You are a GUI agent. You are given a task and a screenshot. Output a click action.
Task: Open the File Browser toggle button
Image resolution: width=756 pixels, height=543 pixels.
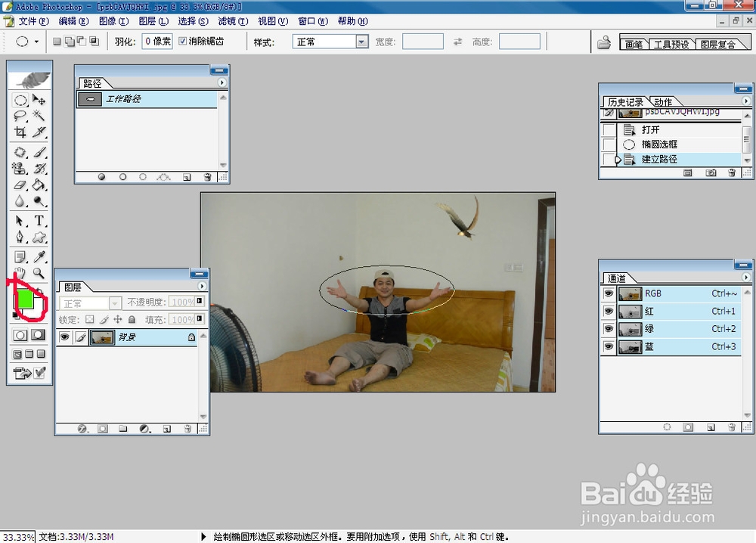(603, 42)
